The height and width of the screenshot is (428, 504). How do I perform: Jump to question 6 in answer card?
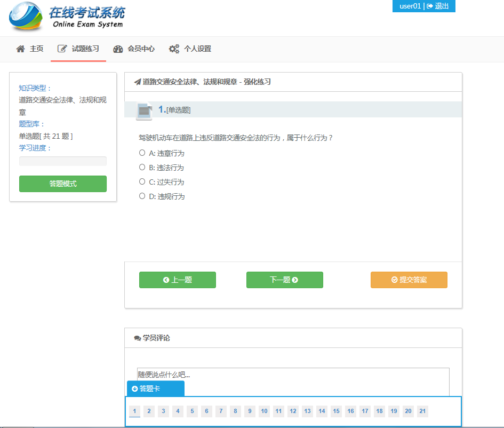207,411
